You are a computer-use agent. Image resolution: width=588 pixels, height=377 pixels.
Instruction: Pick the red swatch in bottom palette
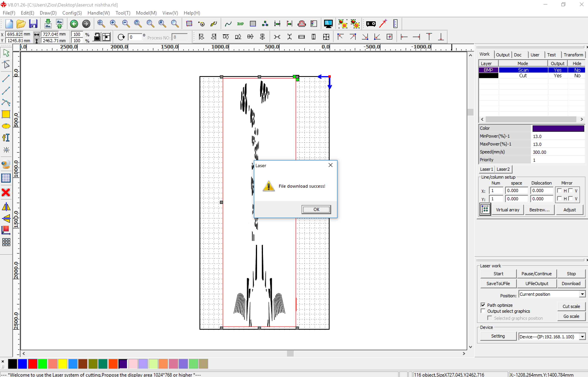pos(33,364)
